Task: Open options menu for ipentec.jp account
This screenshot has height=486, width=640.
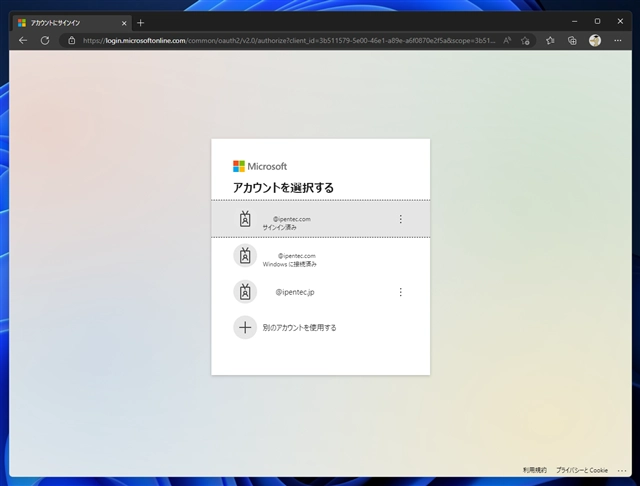Action: (x=400, y=292)
